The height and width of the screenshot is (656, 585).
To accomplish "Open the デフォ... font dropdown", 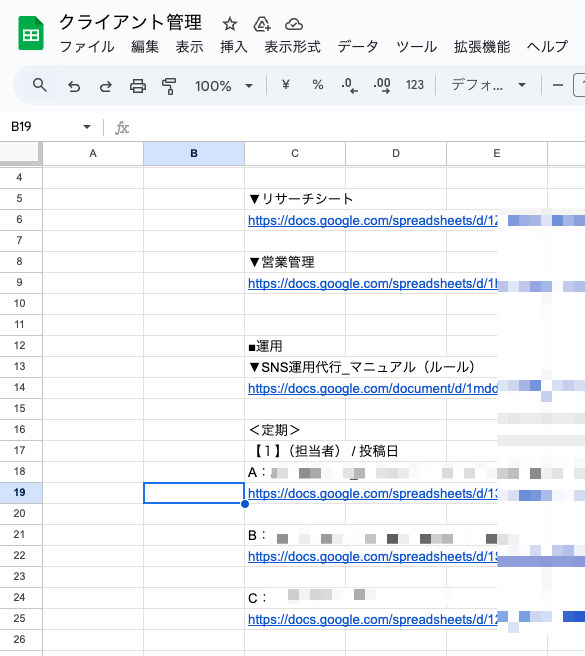I will point(488,85).
